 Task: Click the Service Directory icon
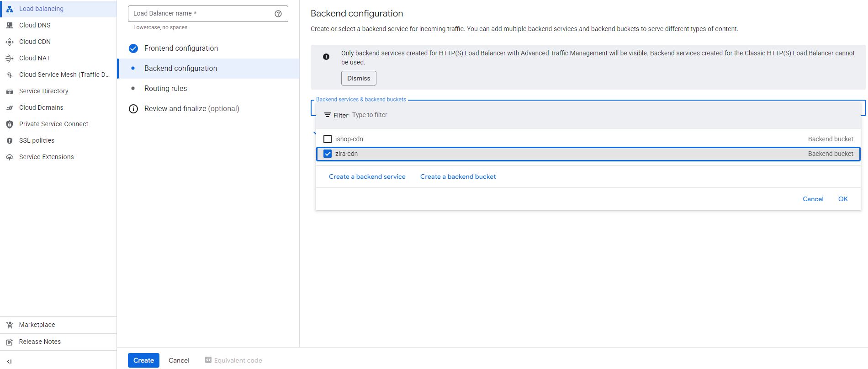click(10, 91)
